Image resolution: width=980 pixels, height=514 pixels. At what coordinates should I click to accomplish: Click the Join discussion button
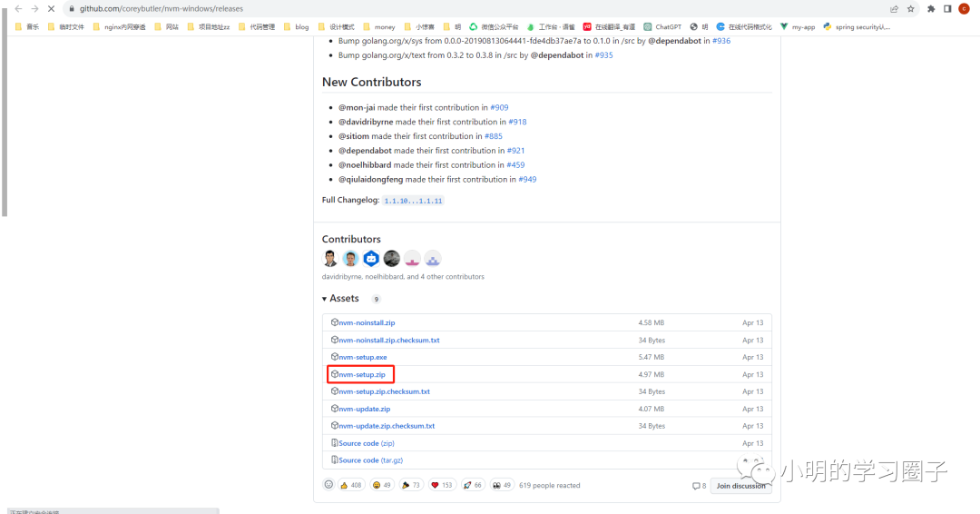click(x=740, y=486)
